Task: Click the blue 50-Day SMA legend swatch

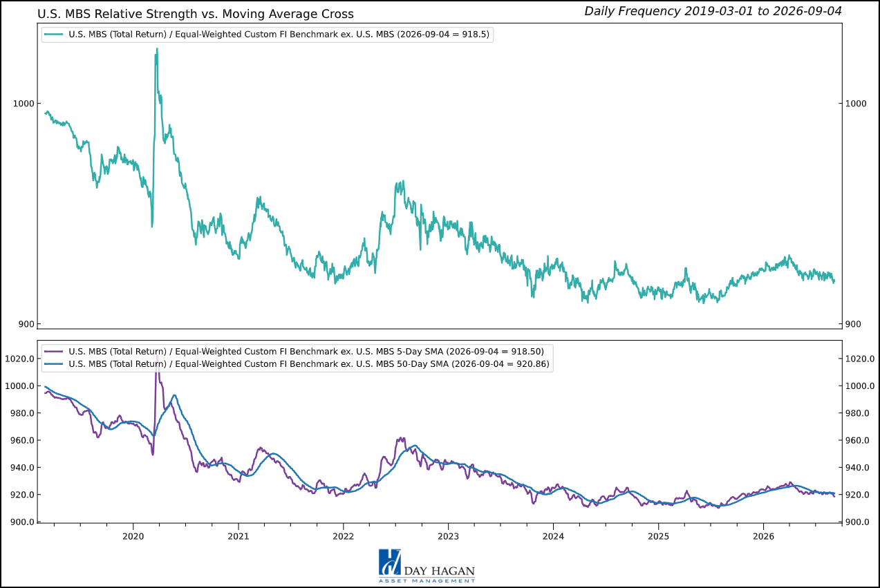Action: click(54, 364)
